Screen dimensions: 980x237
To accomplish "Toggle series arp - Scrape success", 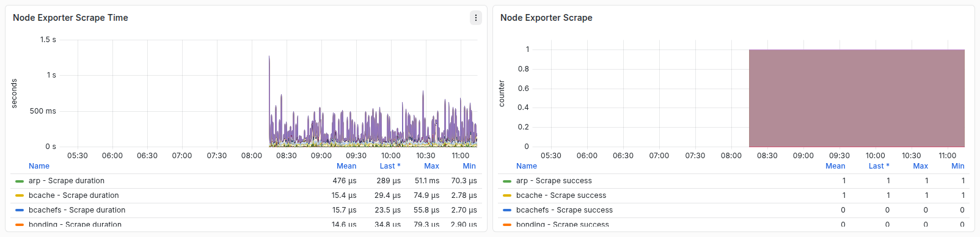I will [554, 181].
